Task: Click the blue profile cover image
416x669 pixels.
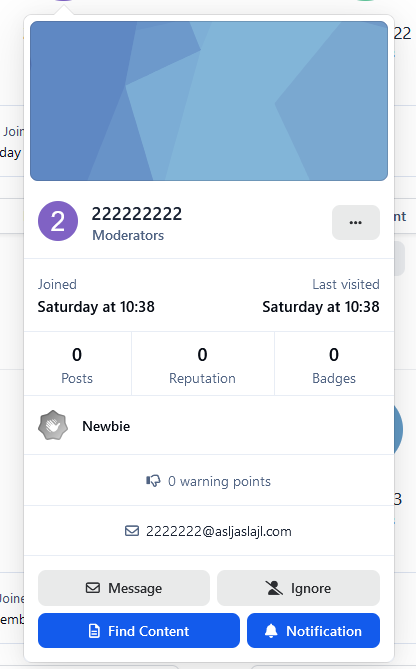Action: [x=209, y=101]
